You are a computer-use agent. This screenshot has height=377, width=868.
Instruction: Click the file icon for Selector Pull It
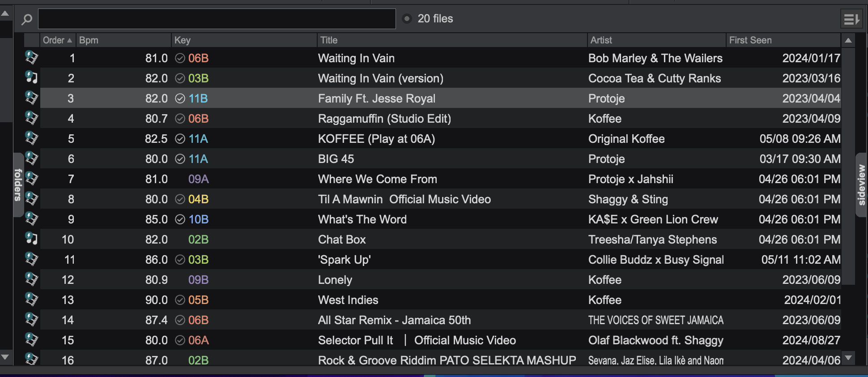(x=31, y=339)
